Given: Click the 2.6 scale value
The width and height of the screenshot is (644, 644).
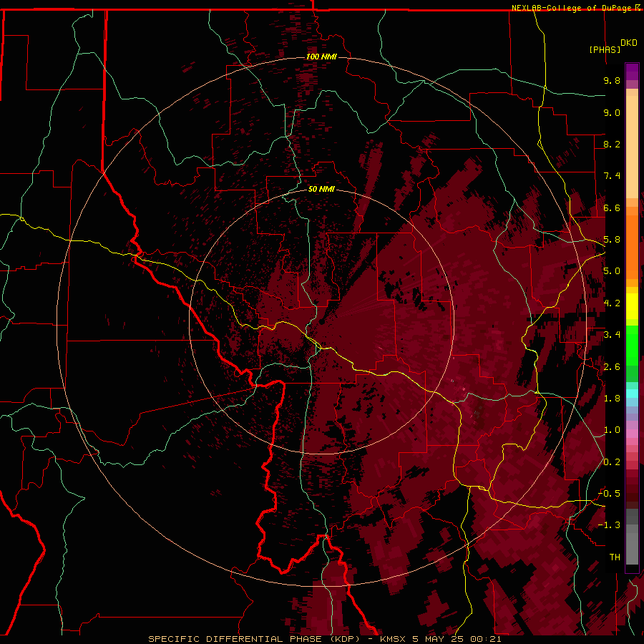Looking at the screenshot, I should tap(612, 367).
